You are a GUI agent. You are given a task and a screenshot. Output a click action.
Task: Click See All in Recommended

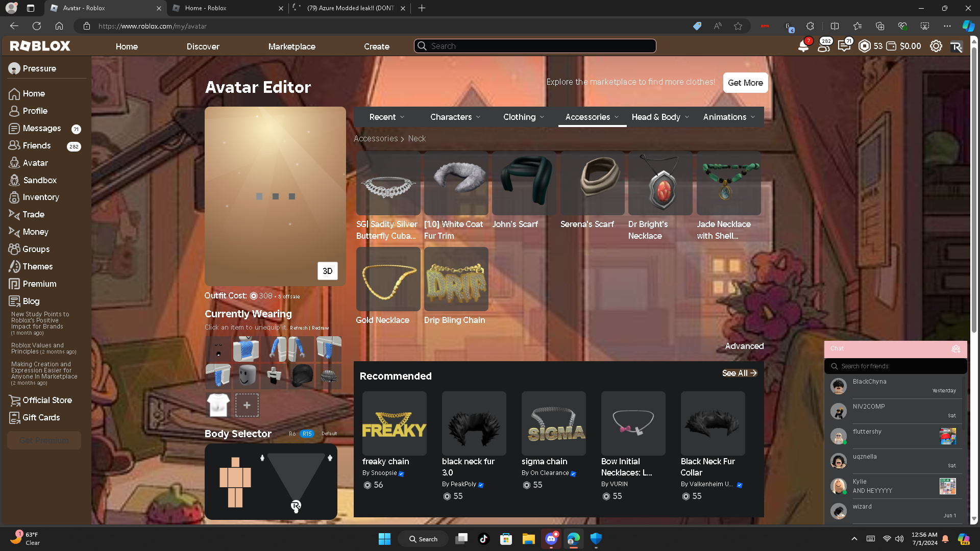click(740, 373)
